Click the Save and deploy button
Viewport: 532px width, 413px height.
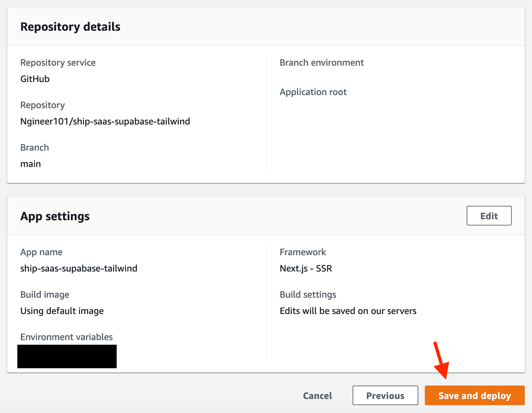pos(474,395)
